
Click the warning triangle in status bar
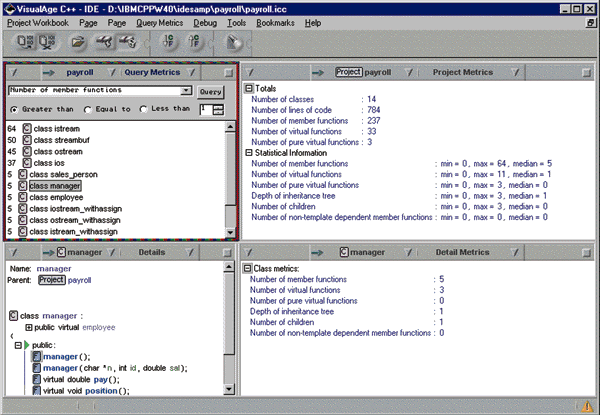point(587,406)
